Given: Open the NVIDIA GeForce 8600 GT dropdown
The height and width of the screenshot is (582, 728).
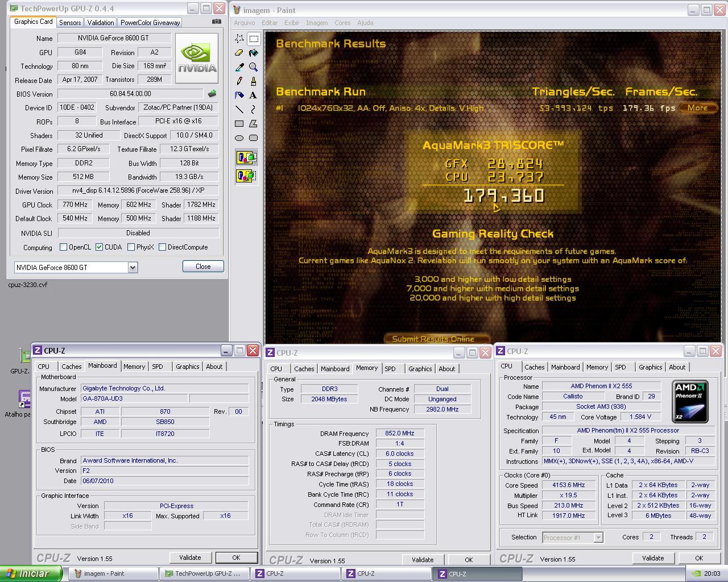Looking at the screenshot, I should coord(133,267).
